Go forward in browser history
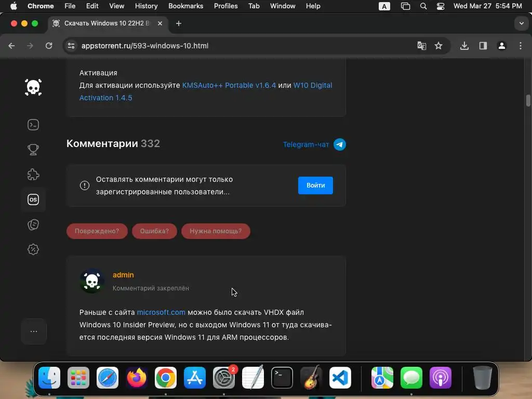 coord(30,46)
